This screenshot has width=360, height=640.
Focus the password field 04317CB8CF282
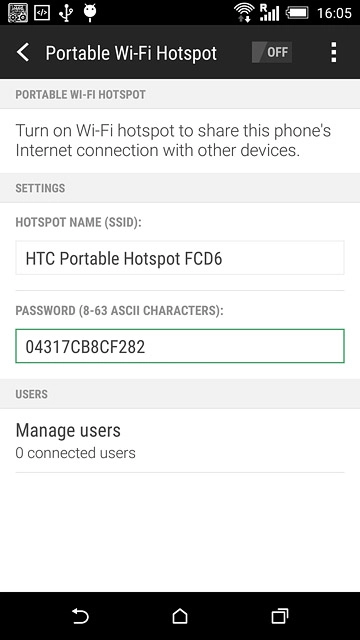tap(180, 346)
